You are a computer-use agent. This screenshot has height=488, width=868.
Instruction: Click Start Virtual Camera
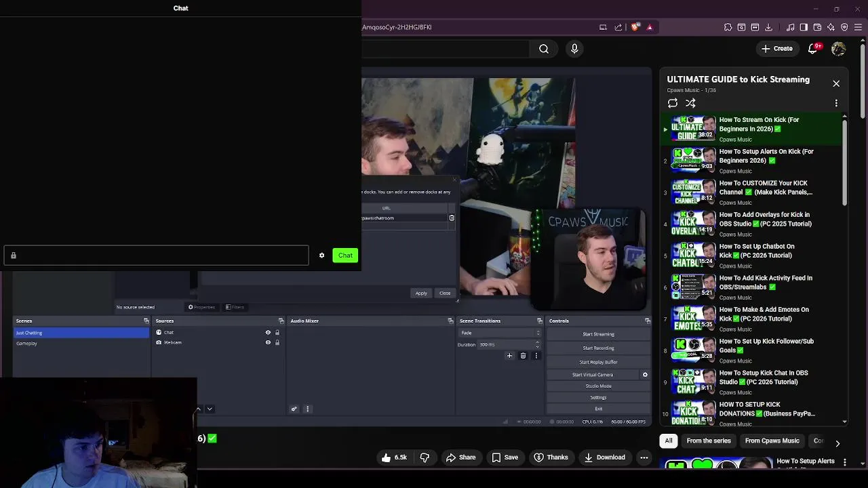tap(593, 374)
